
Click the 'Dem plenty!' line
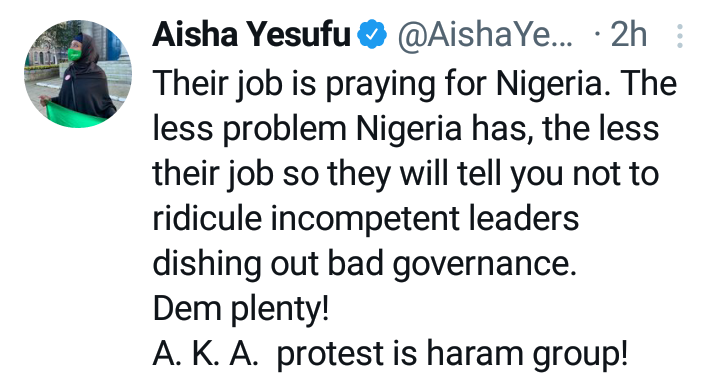(241, 309)
